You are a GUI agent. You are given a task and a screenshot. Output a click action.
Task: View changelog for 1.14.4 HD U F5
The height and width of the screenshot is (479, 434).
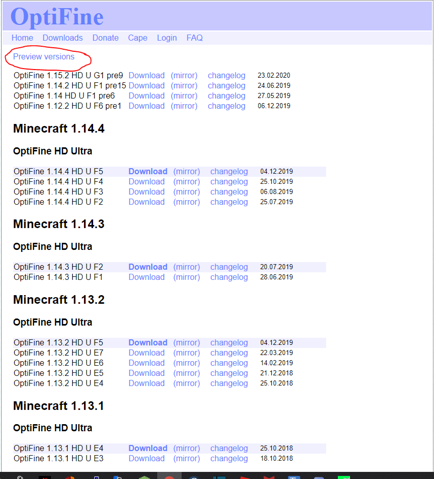(229, 172)
